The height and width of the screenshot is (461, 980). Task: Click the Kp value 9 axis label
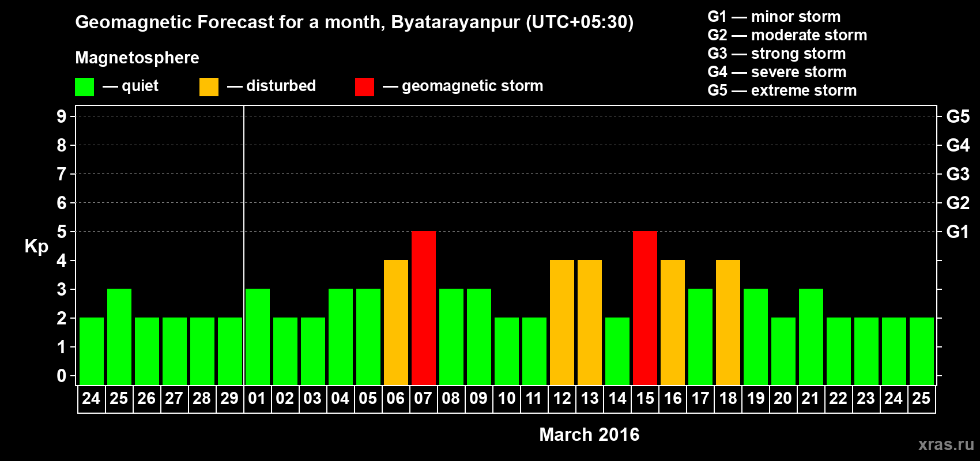pyautogui.click(x=62, y=116)
